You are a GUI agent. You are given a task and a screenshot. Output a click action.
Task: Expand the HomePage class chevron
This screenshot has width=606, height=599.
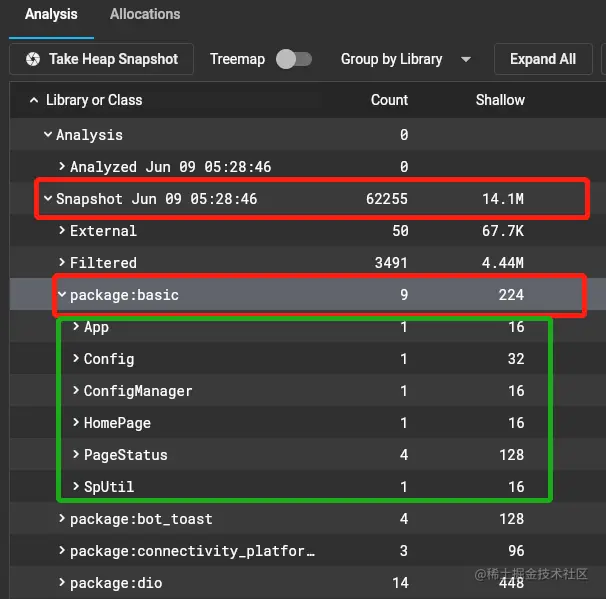76,422
